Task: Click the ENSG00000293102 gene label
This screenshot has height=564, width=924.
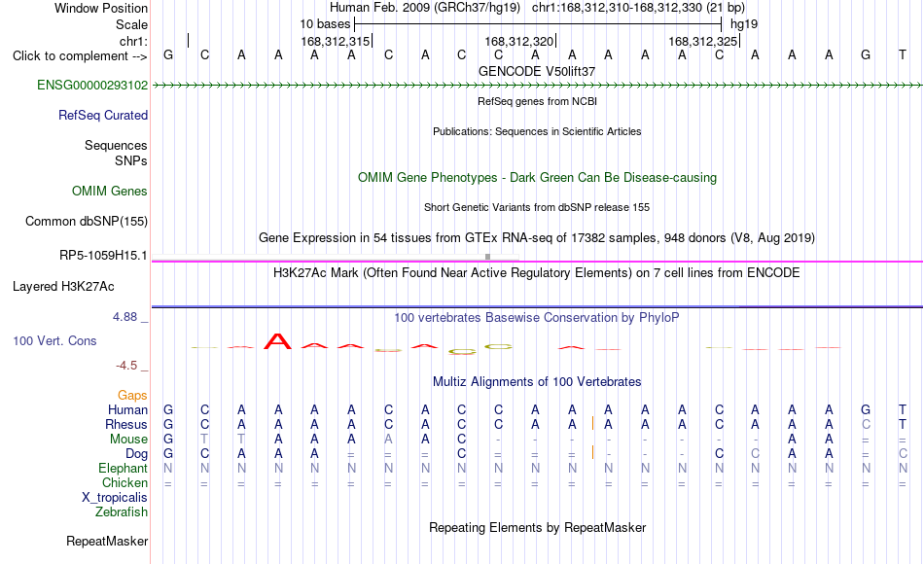Action: 92,85
